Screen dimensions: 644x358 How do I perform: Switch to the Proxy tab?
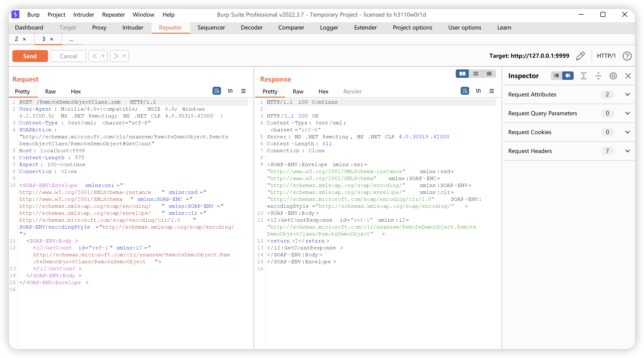point(99,28)
